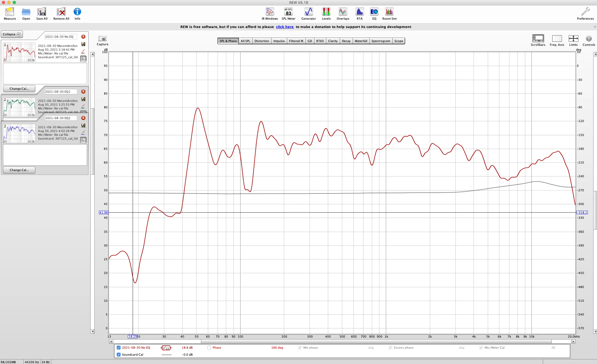This screenshot has width=597, height=364.
Task: Open the Room Sim tool
Action: tap(389, 12)
